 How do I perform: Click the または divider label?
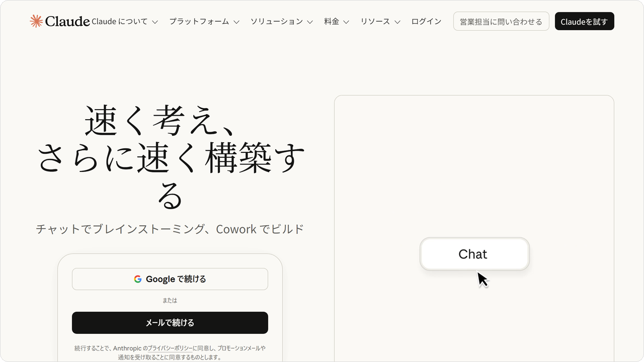tap(170, 301)
